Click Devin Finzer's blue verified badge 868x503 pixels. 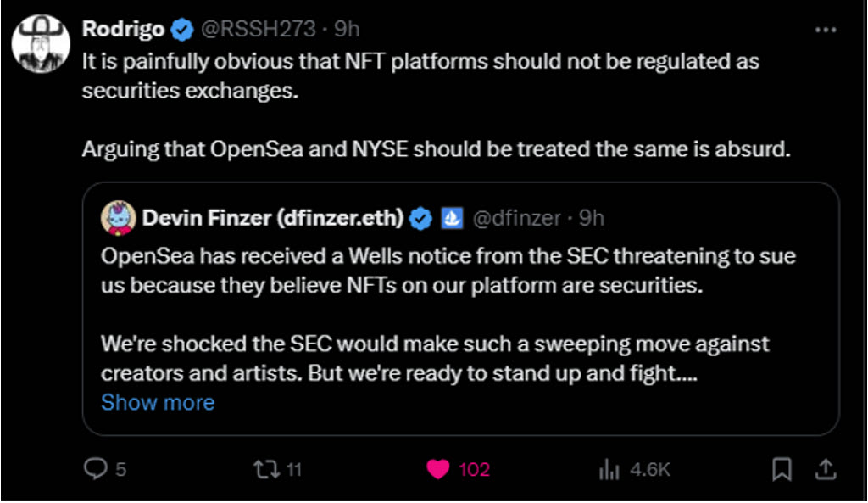[x=421, y=218]
